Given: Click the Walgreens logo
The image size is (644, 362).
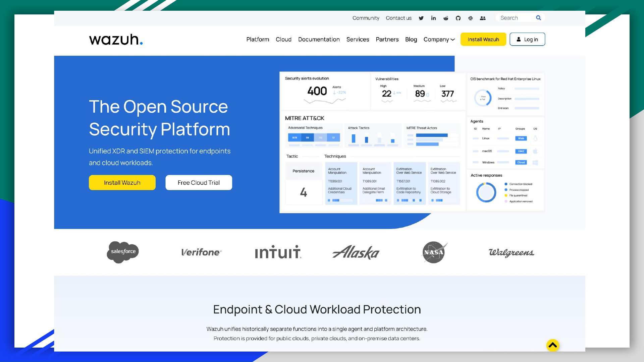Looking at the screenshot, I should 512,252.
